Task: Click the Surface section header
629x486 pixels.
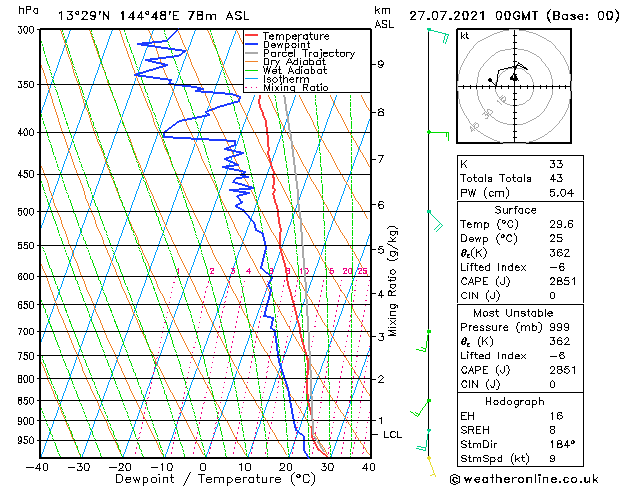Action: 515,210
